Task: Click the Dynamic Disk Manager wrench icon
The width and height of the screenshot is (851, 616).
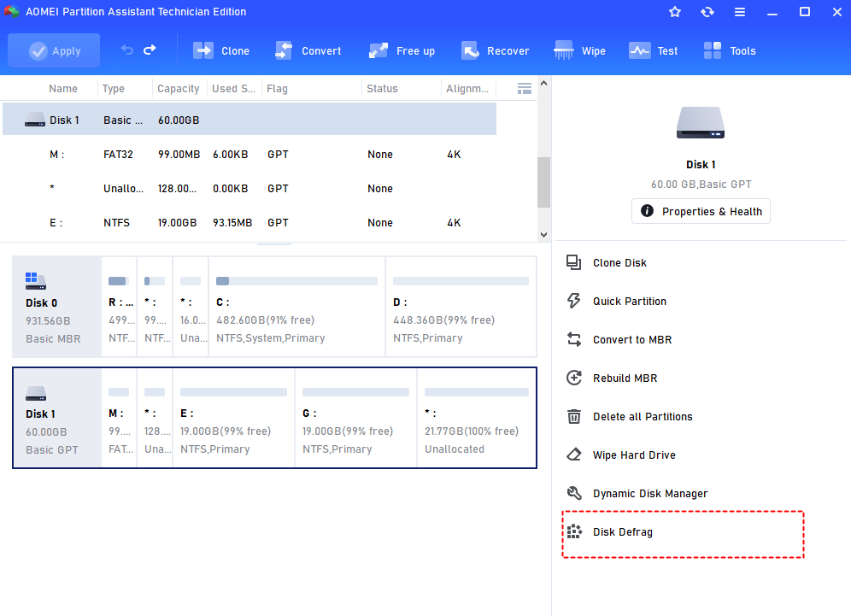Action: click(573, 493)
